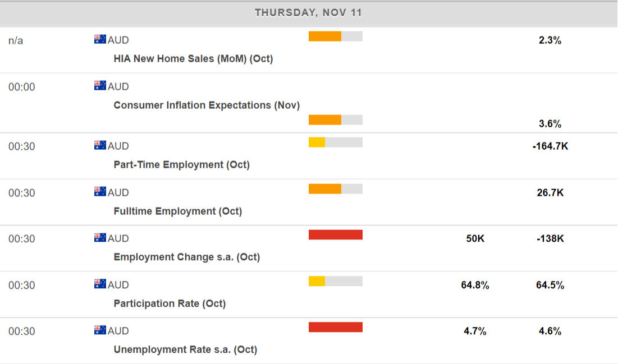Image resolution: width=618 pixels, height=364 pixels.
Task: Click the Australian flag in the Employment Change row
Action: coord(100,238)
